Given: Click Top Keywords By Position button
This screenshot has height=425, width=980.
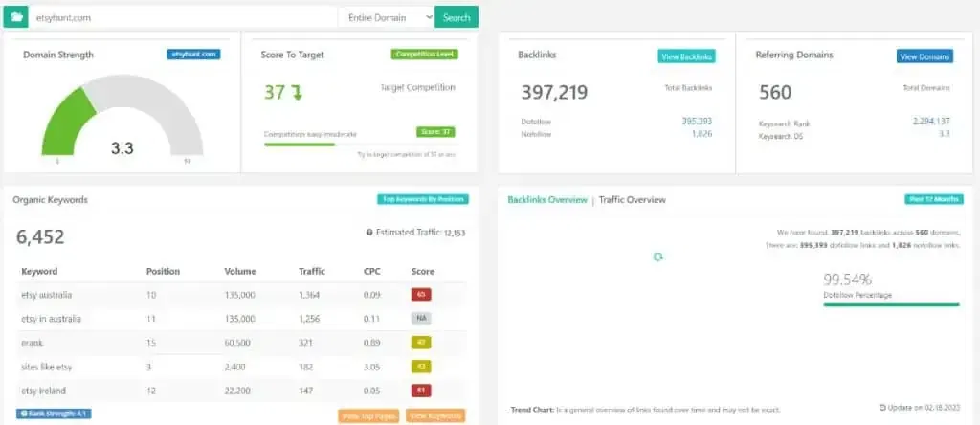Looking at the screenshot, I should [422, 199].
